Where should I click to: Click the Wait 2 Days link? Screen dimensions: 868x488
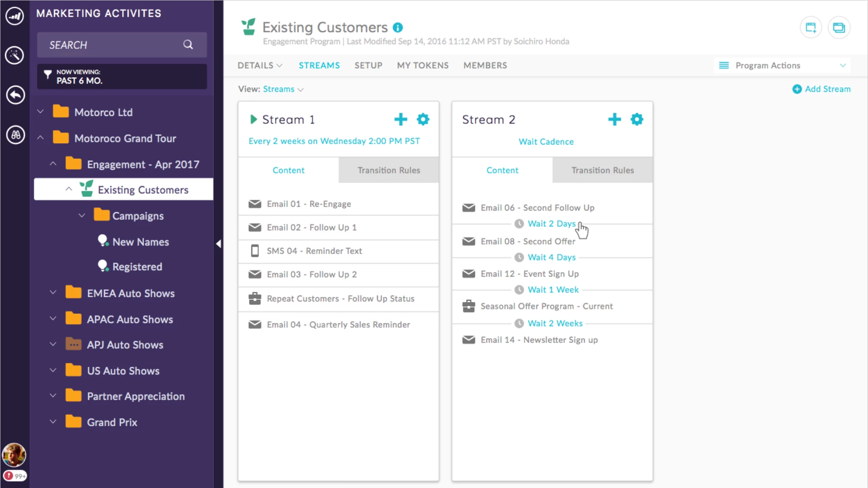(551, 224)
